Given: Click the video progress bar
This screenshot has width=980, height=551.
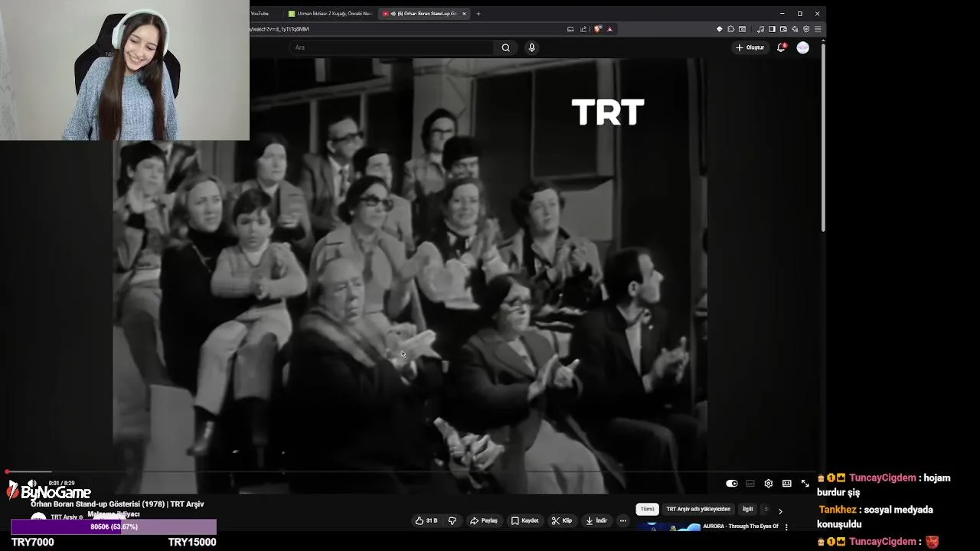Looking at the screenshot, I should coord(410,472).
